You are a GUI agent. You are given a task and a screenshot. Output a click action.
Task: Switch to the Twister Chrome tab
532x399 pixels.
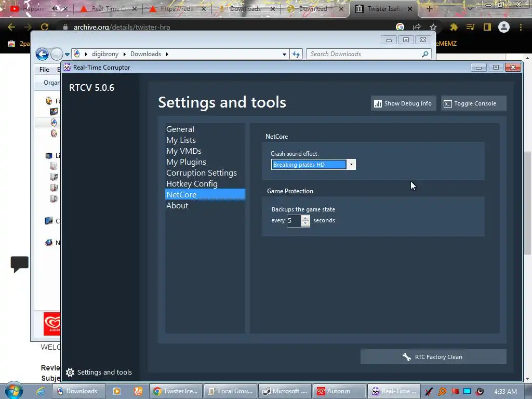[x=384, y=9]
